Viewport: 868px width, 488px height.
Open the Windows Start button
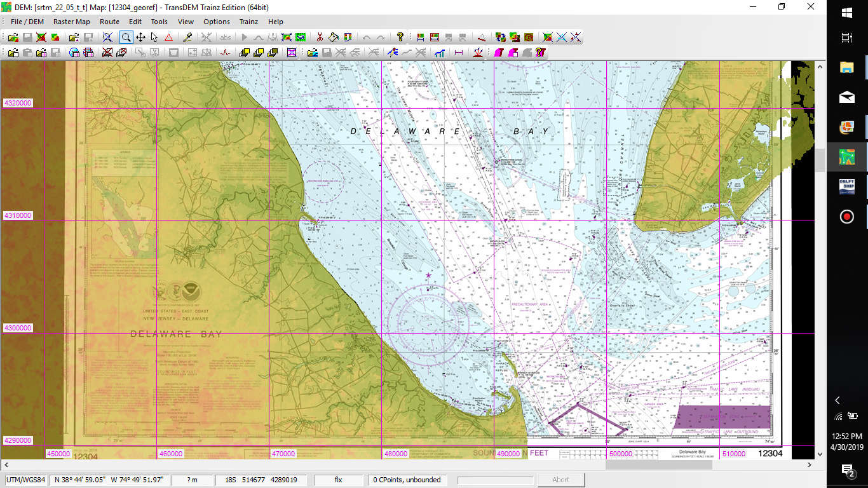coord(847,13)
